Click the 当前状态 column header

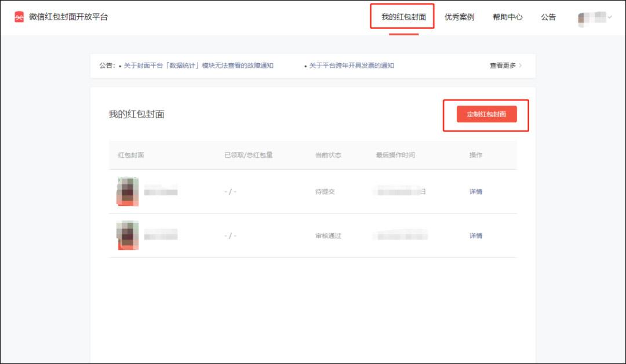pos(328,155)
